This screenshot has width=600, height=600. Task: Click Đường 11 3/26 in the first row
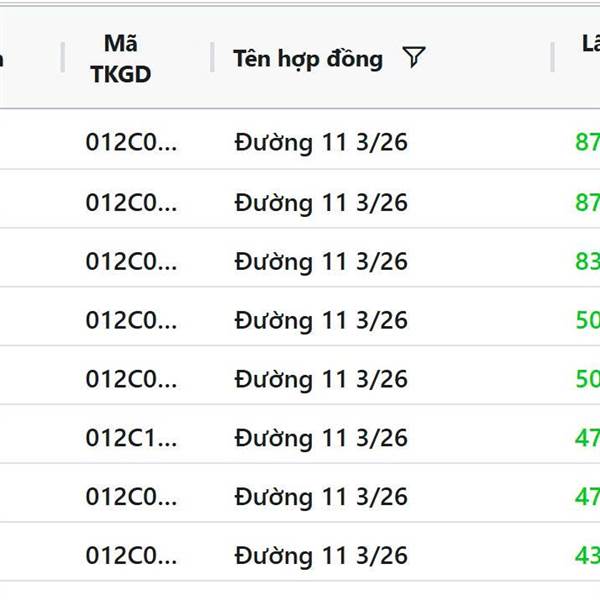click(321, 144)
